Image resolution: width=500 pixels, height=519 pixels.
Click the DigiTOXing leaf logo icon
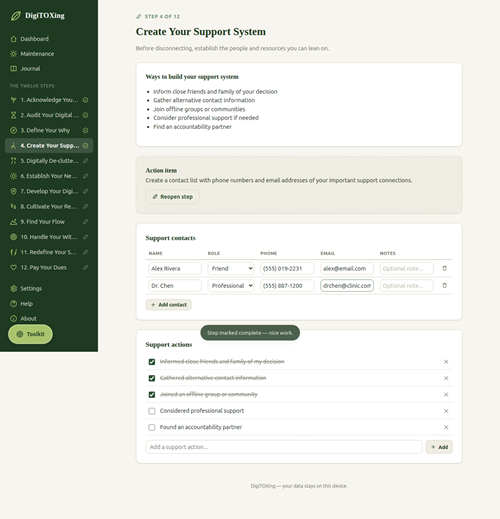click(x=16, y=16)
